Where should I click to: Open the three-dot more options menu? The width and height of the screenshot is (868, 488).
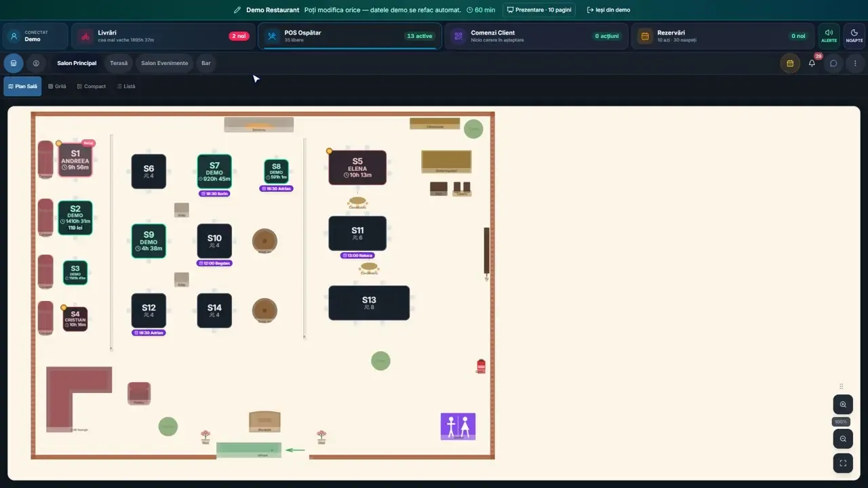coord(855,63)
